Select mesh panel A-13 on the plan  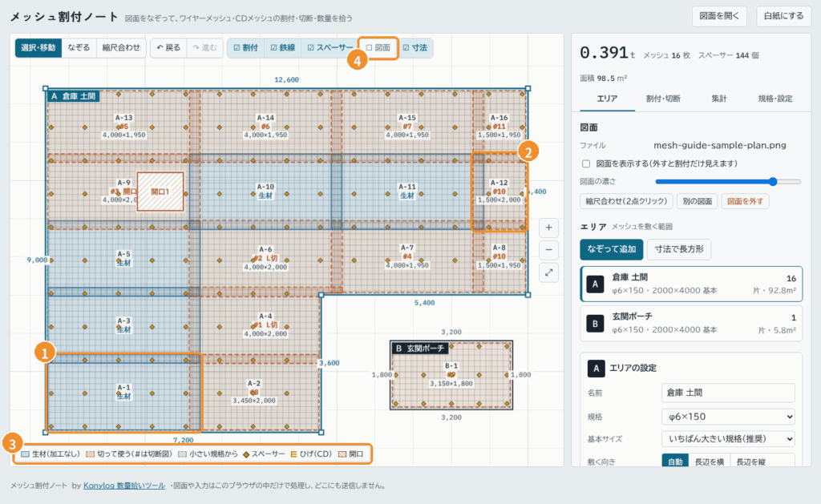pyautogui.click(x=124, y=126)
